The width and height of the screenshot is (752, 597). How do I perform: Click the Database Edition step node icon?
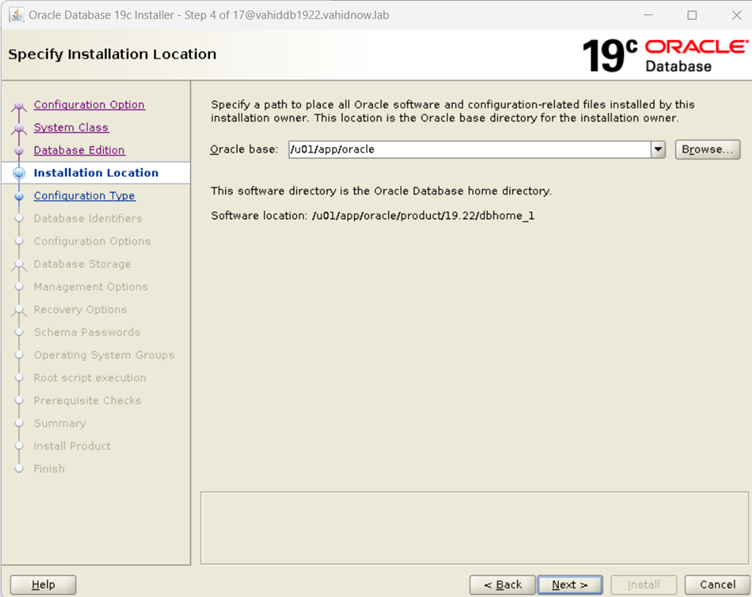[x=18, y=151]
